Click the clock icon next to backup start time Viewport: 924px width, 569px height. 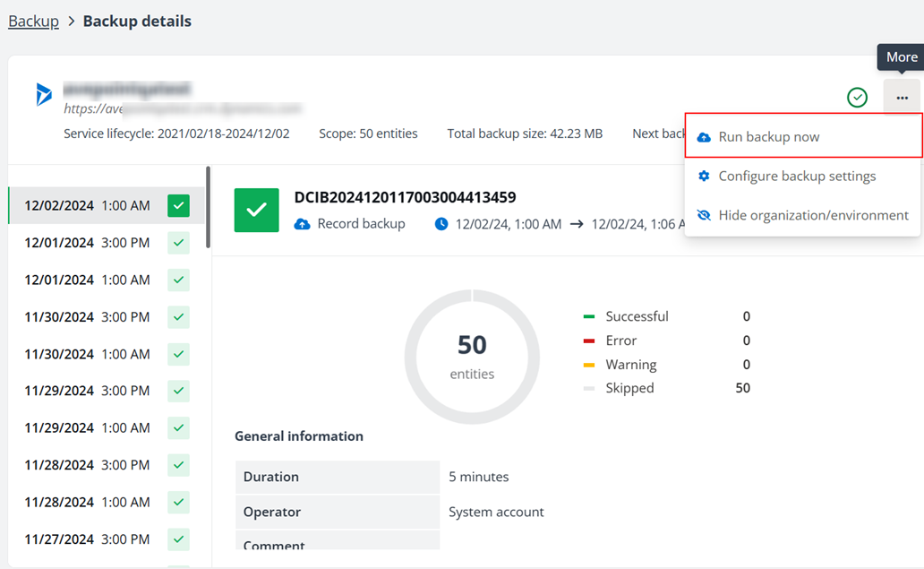coord(441,224)
